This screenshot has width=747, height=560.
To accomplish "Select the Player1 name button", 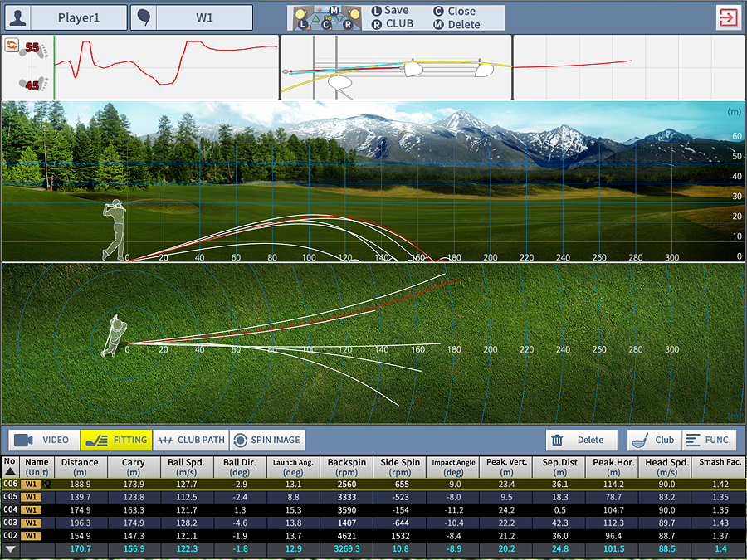I will (81, 17).
